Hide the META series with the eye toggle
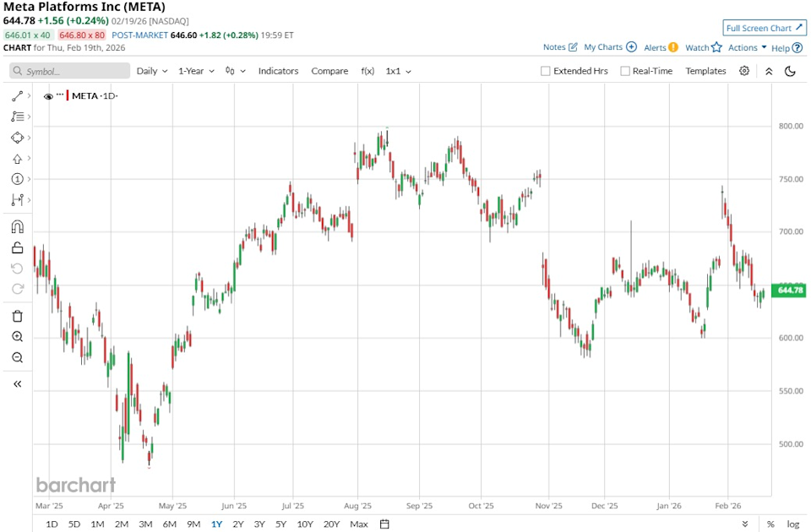811x532 pixels. pos(48,95)
